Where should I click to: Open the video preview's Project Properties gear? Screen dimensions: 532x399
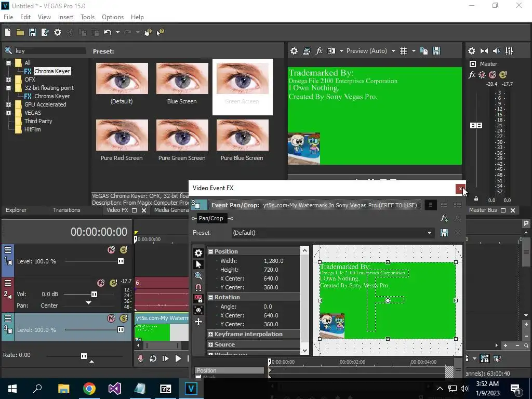tap(294, 51)
